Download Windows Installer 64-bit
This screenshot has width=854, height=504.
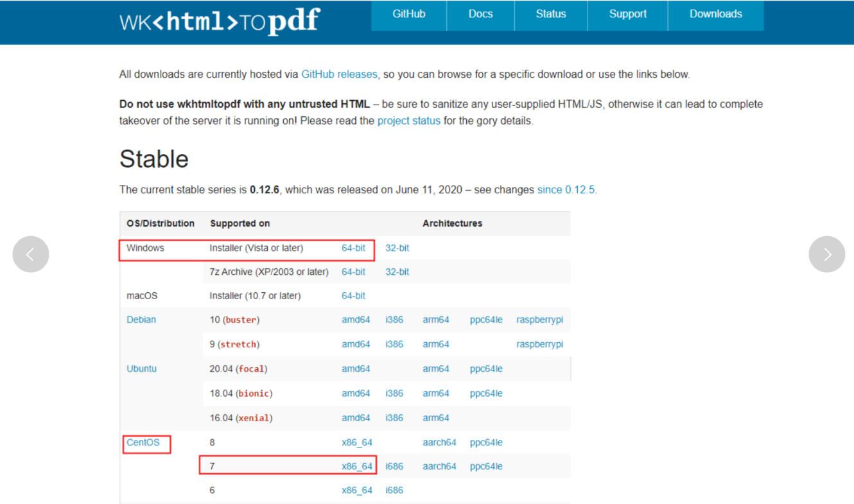[x=353, y=248]
